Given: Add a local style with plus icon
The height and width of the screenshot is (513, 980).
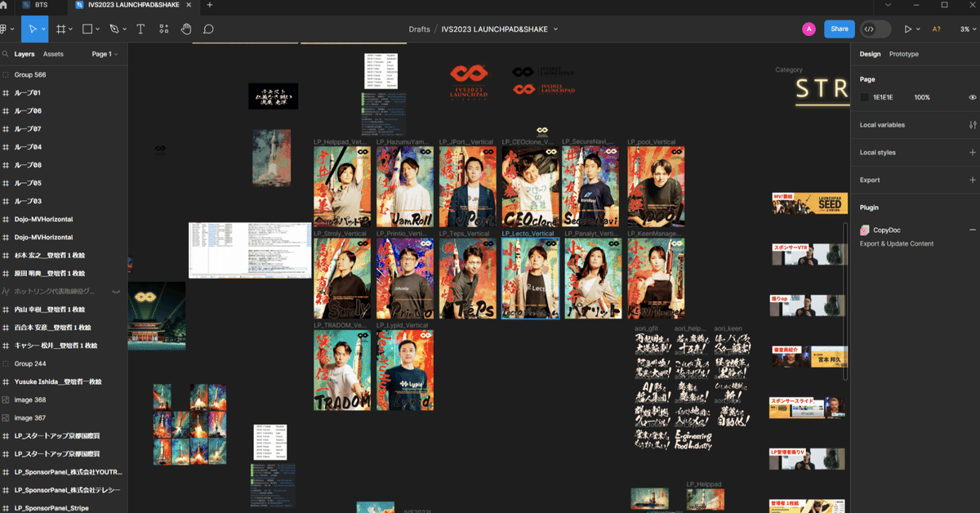Looking at the screenshot, I should pyautogui.click(x=973, y=153).
